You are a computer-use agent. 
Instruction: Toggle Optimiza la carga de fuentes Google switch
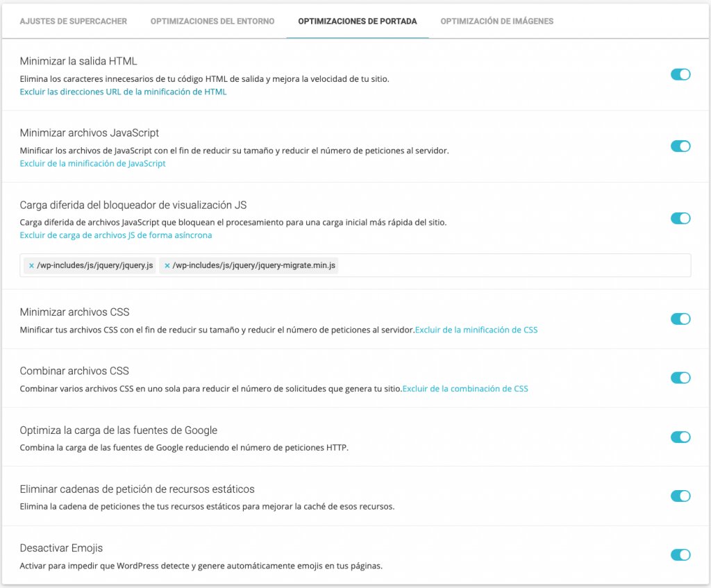(x=680, y=437)
